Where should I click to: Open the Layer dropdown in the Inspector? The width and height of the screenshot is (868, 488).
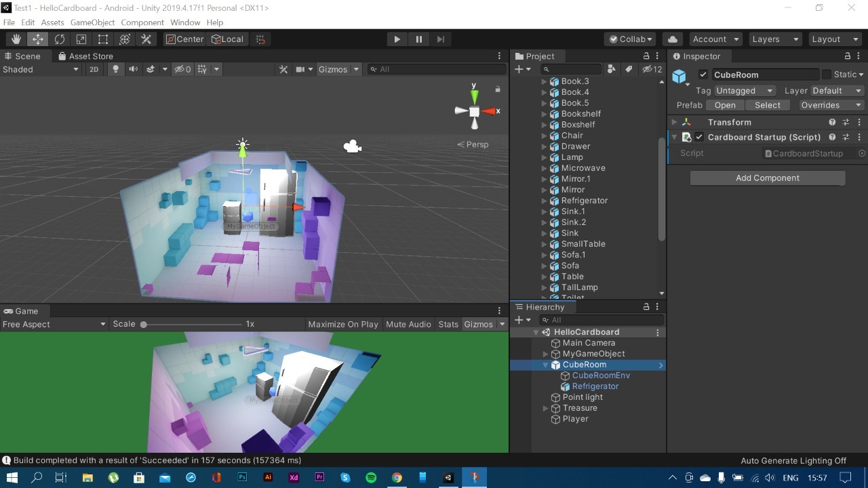tap(840, 90)
